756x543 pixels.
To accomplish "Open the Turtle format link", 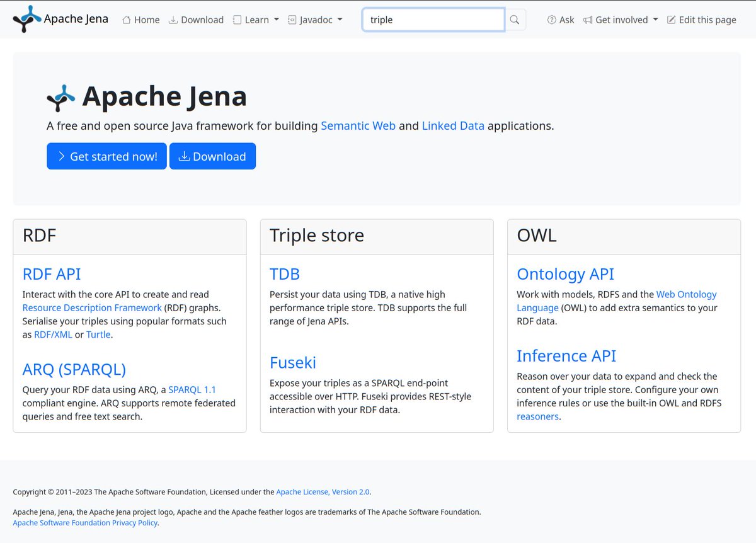I will point(99,334).
